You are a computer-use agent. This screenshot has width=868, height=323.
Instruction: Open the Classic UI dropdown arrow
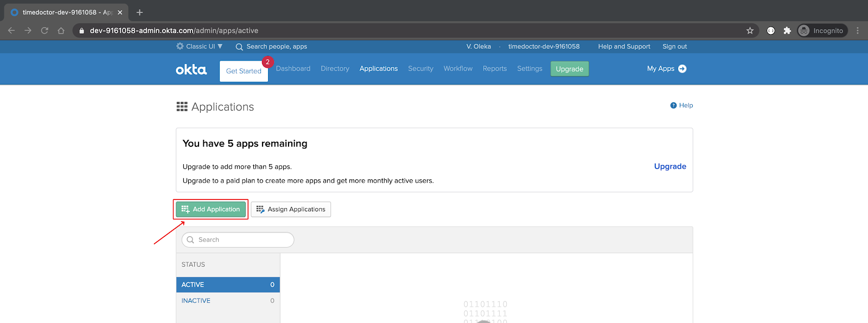220,47
